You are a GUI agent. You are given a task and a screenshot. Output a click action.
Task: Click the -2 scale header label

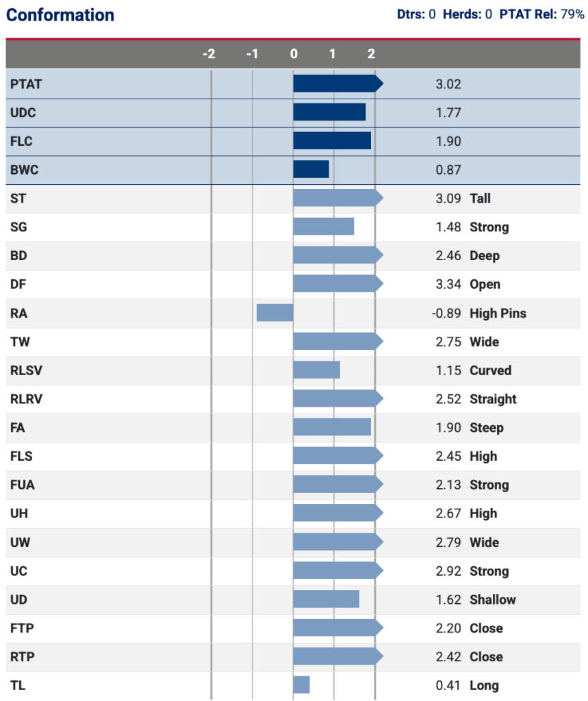[209, 54]
